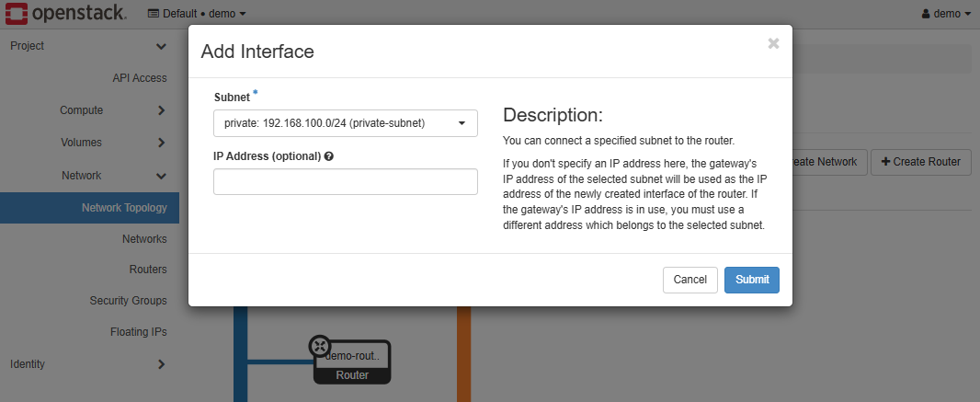Click the IP Address input field

tap(345, 182)
